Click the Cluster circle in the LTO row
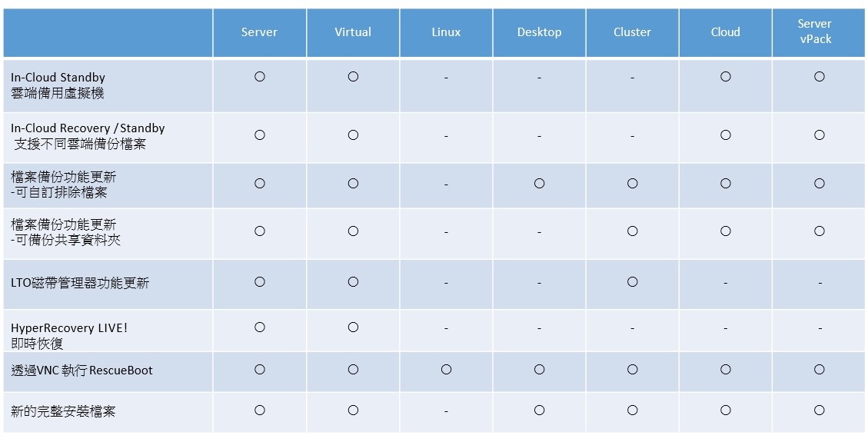This screenshot has width=868, height=442. point(633,282)
